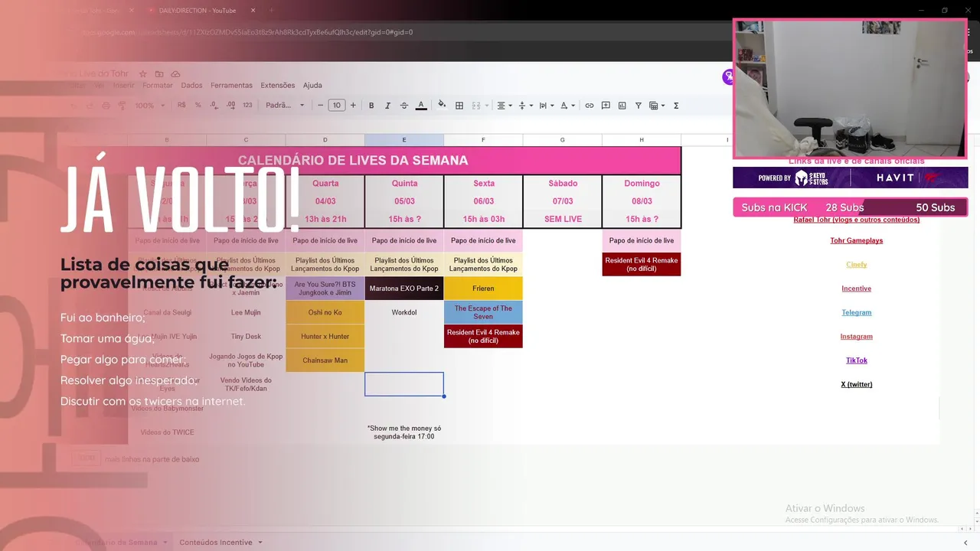980x551 pixels.
Task: Open Conteúdos Incentive tab dropdown arrow
Action: pos(260,543)
